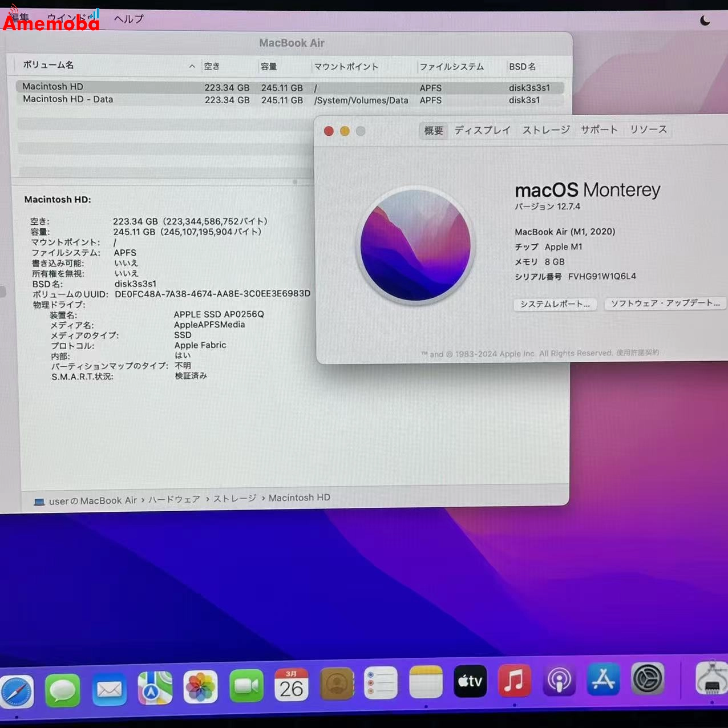Screen dimensions: 728x728
Task: Open Messages from the Dock
Action: [63, 689]
